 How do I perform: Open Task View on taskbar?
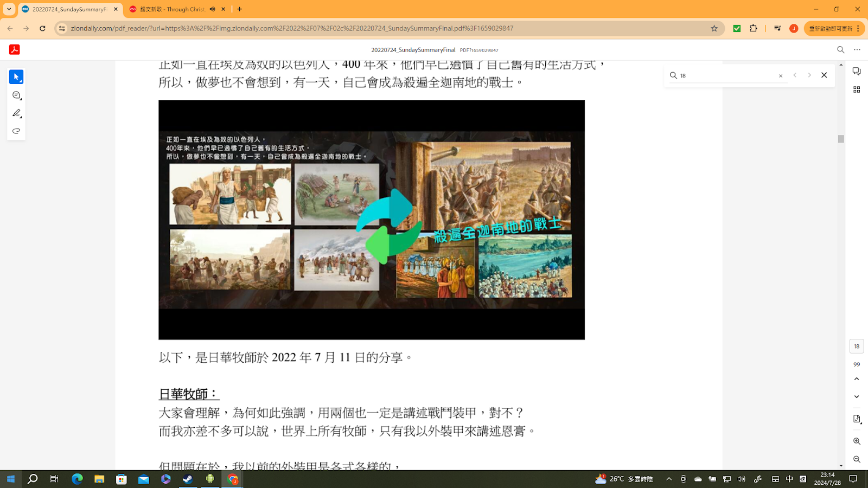point(54,479)
